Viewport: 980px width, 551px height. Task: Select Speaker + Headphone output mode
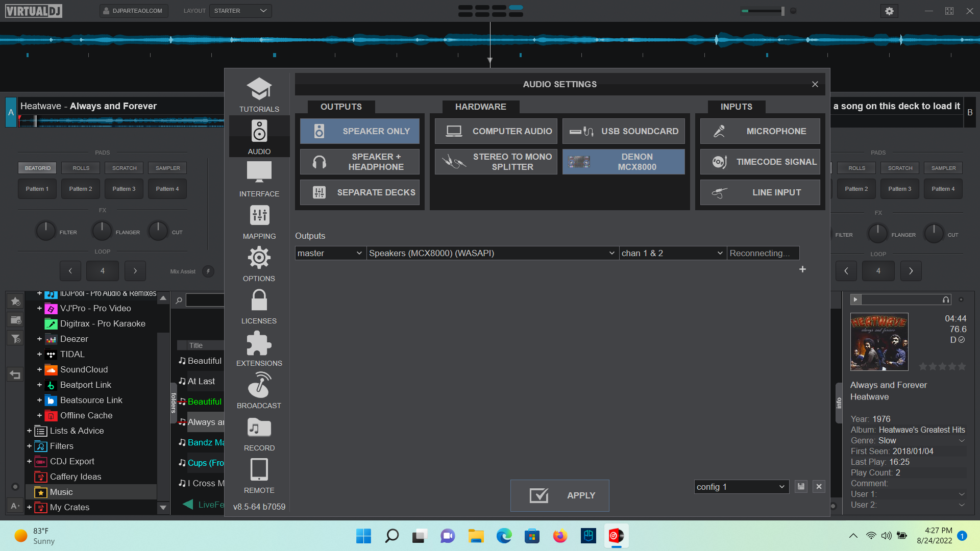click(x=359, y=162)
